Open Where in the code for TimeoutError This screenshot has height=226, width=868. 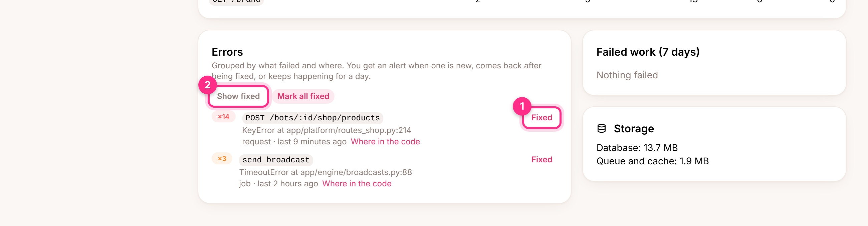pos(357,184)
